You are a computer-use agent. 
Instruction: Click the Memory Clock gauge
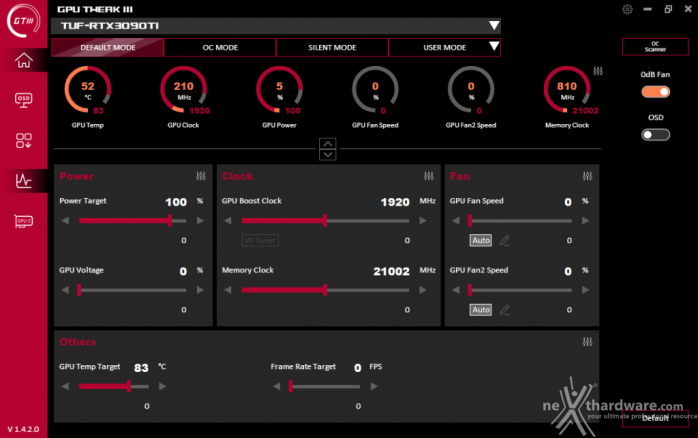(567, 89)
